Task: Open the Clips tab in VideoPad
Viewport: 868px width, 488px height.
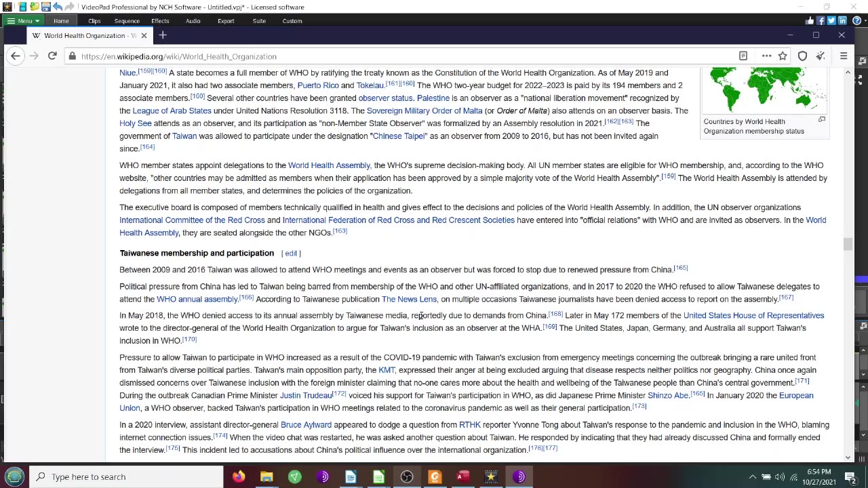Action: pos(94,21)
